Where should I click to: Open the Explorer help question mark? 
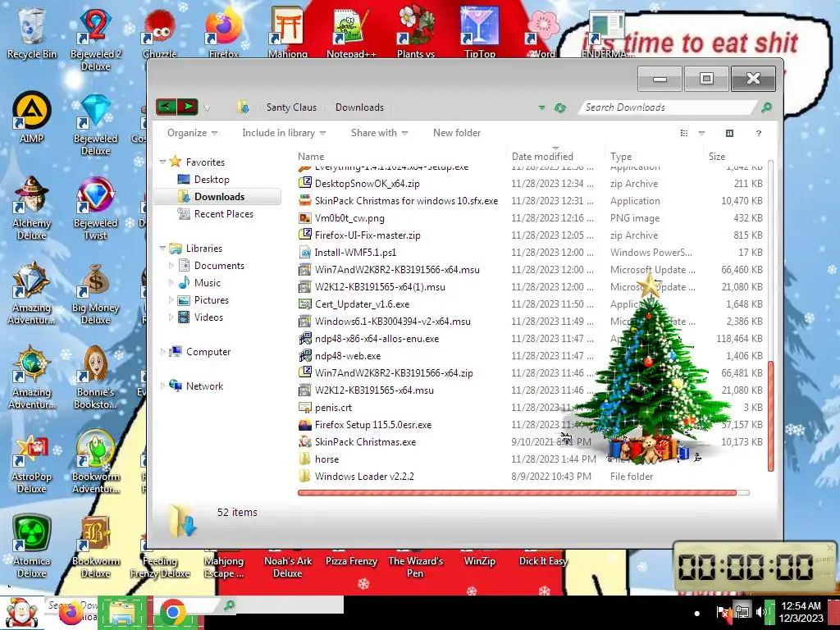pyautogui.click(x=759, y=133)
